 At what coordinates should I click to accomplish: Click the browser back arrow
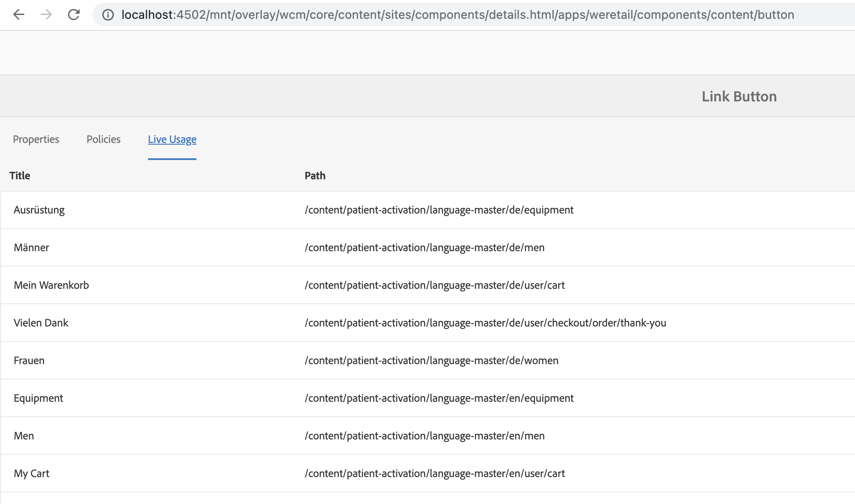click(x=19, y=15)
